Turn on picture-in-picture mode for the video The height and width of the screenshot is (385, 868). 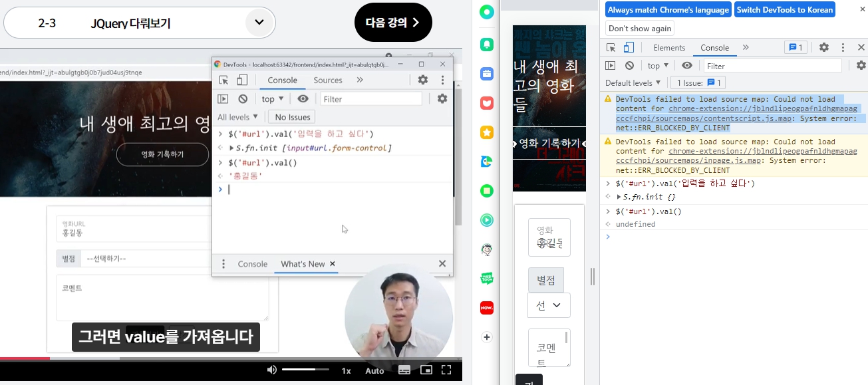pos(426,370)
